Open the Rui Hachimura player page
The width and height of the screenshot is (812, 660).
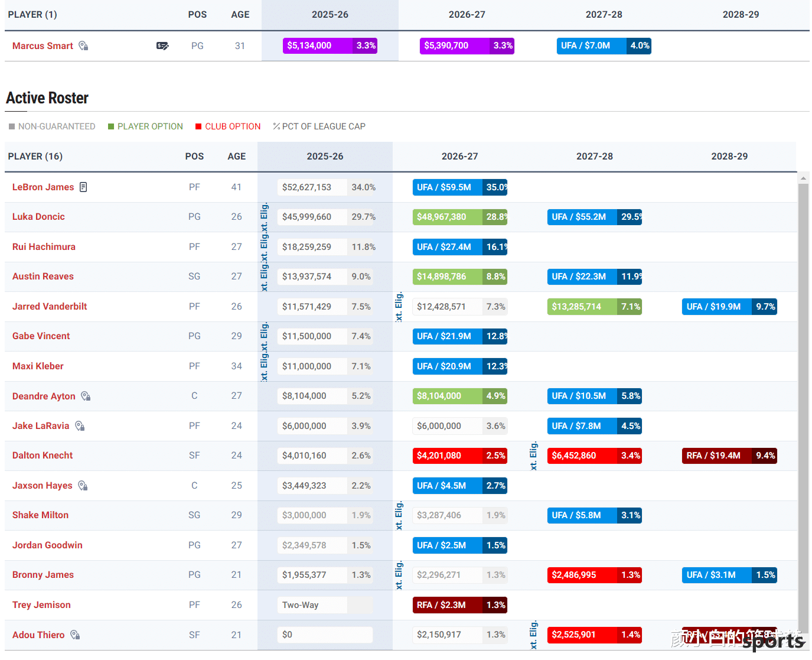(44, 246)
